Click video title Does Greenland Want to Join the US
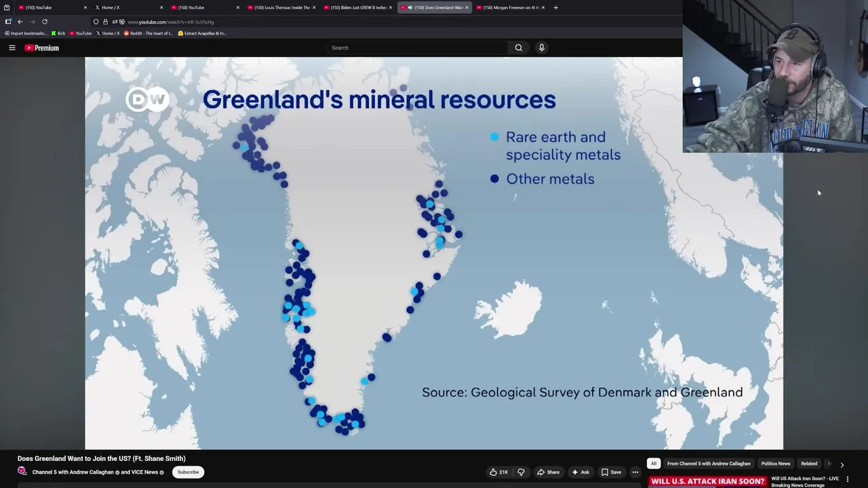The height and width of the screenshot is (488, 868). 102,459
